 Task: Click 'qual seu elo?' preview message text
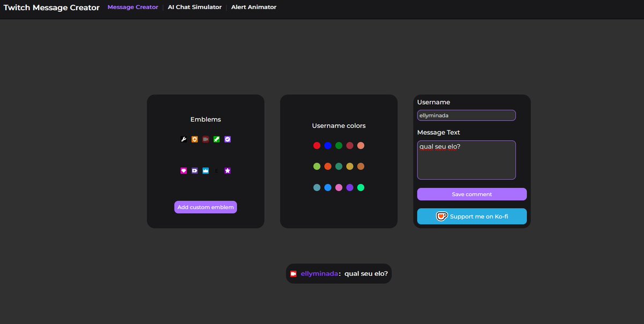coord(366,274)
